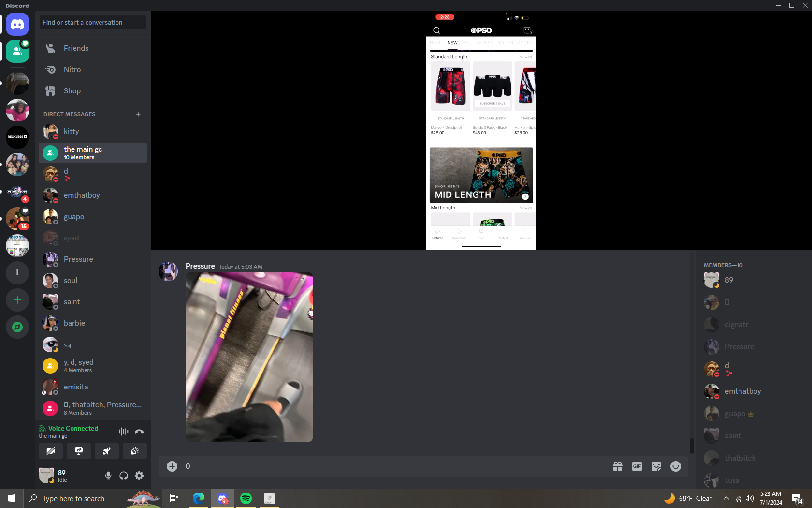Disconnect from voice call icon
This screenshot has width=812, height=508.
(139, 432)
